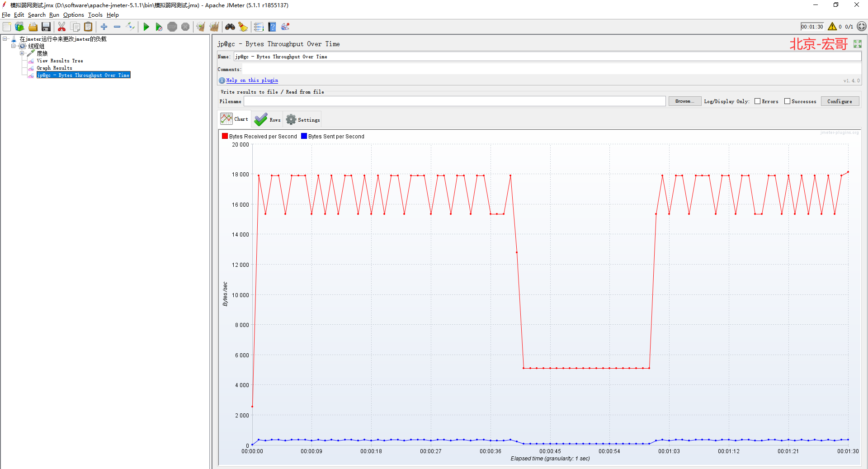
Task: Expand all nodes with plus icon
Action: pyautogui.click(x=104, y=27)
